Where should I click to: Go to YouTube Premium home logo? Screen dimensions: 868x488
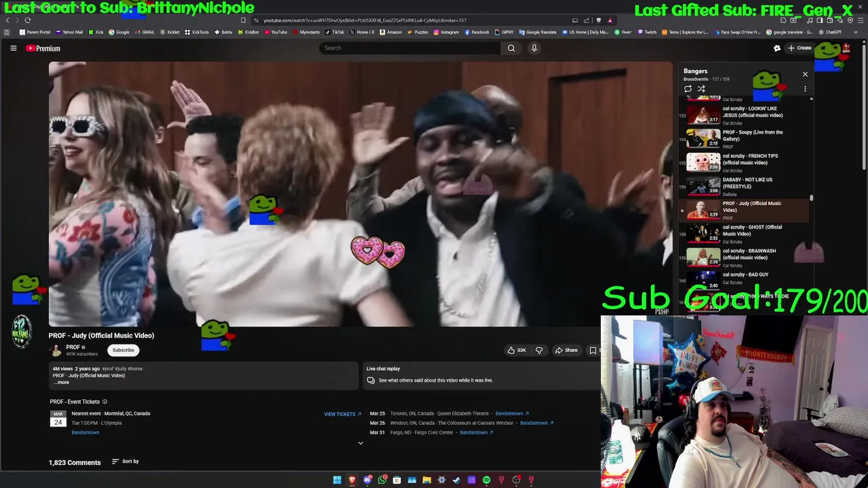[43, 48]
